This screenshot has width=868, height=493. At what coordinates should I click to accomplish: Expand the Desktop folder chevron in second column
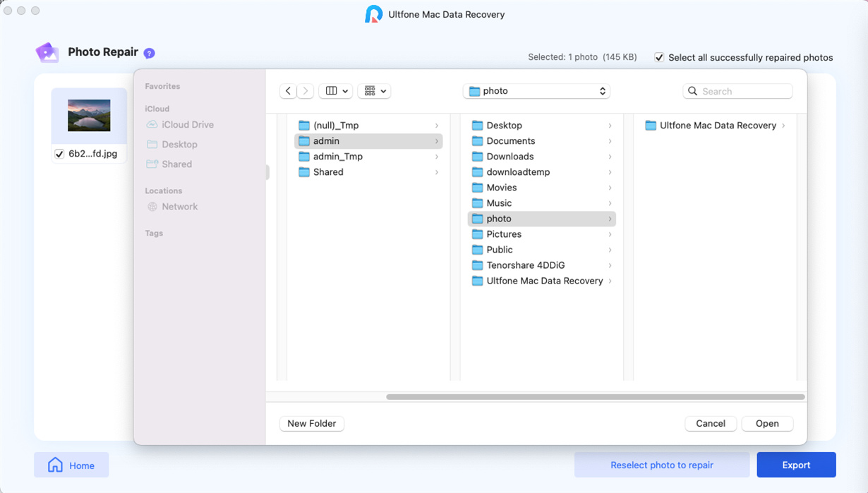(x=610, y=126)
